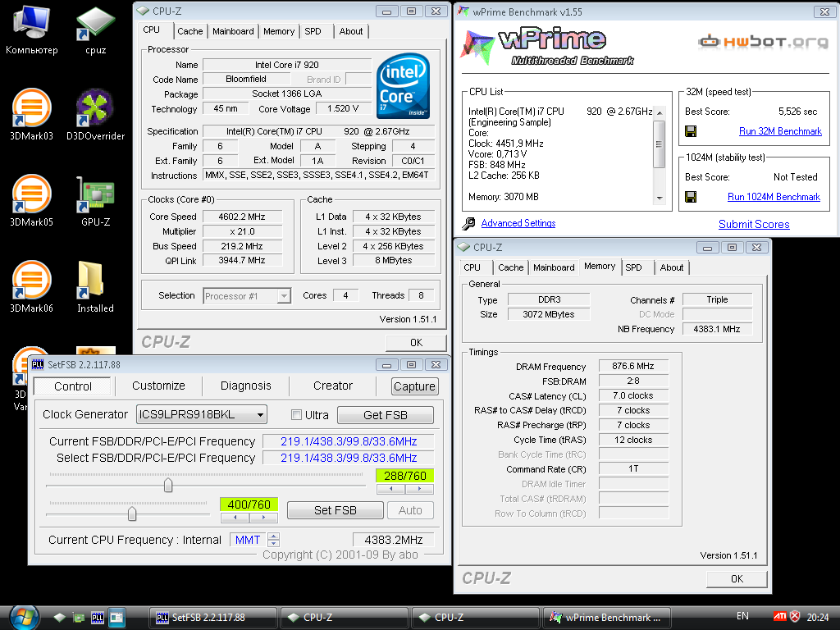840x630 pixels.
Task: Click the CPU List scrollbar up arrow
Action: (660, 112)
